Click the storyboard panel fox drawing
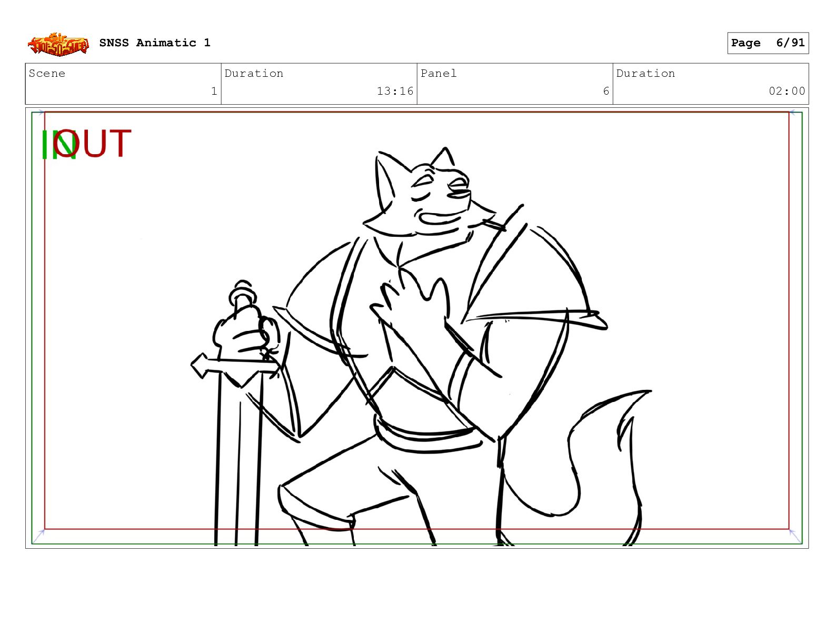This screenshot has width=834, height=644. (421, 347)
